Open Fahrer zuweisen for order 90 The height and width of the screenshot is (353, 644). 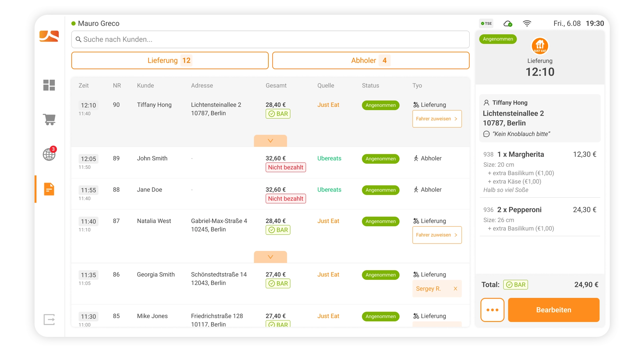[437, 119]
